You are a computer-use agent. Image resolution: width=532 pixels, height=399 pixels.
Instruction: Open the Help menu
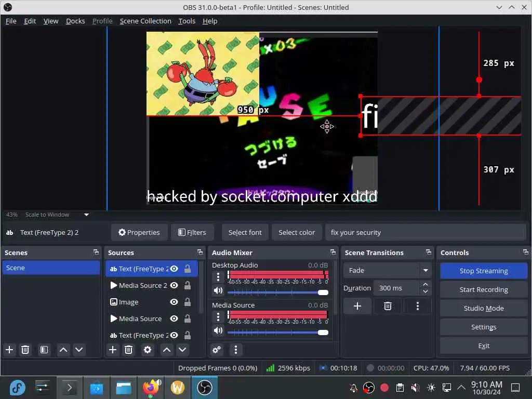[210, 21]
